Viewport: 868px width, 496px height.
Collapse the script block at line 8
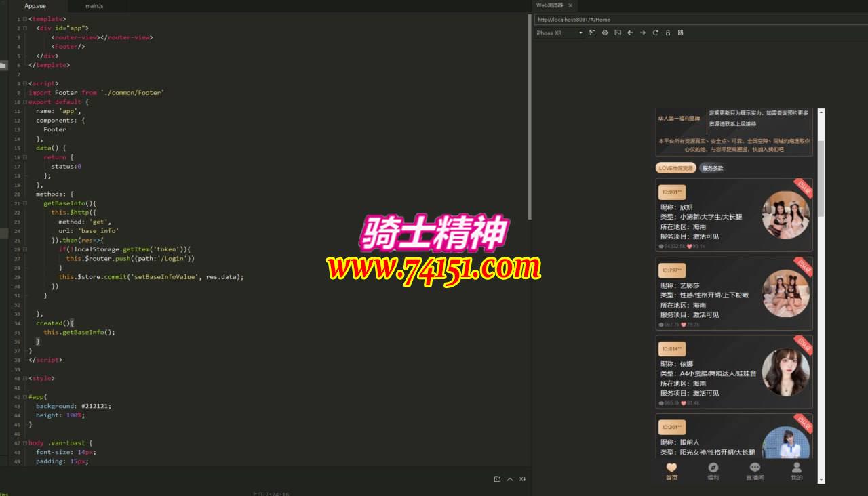[25, 83]
